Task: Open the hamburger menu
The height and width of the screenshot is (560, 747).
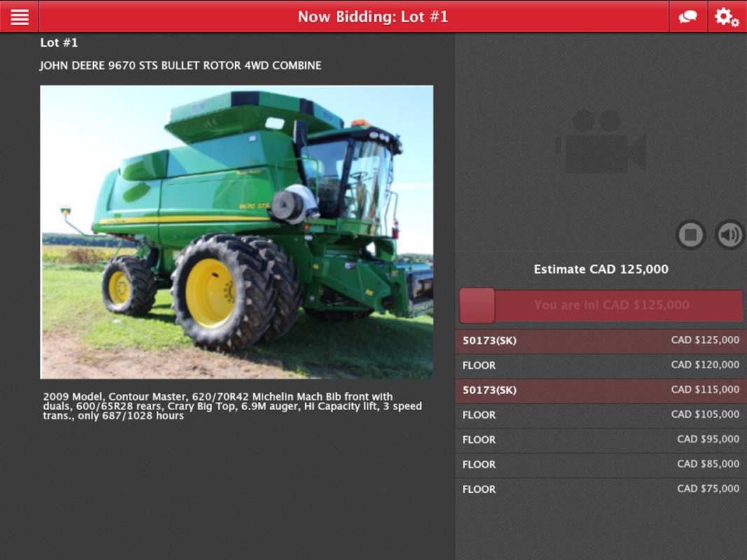Action: pyautogui.click(x=19, y=17)
